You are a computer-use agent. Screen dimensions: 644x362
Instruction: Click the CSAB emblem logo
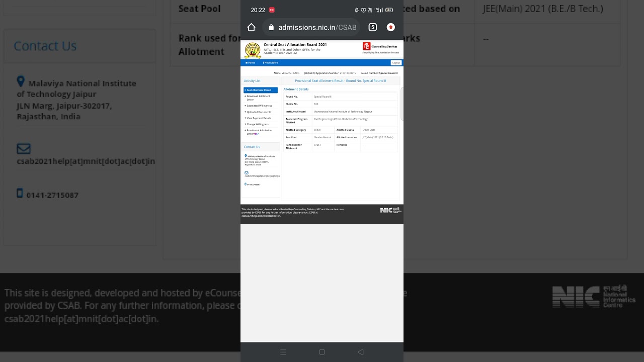click(253, 50)
